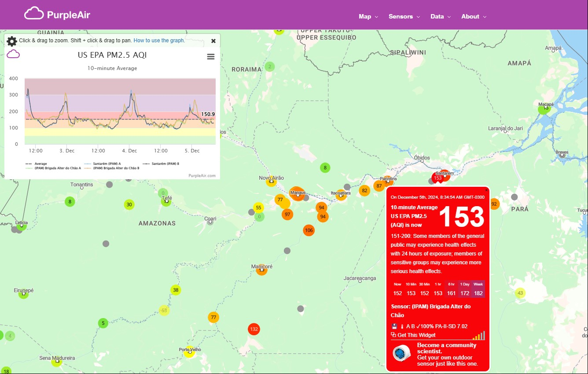588x374 pixels.
Task: Select the sensor marker showing 38
Action: pos(176,290)
